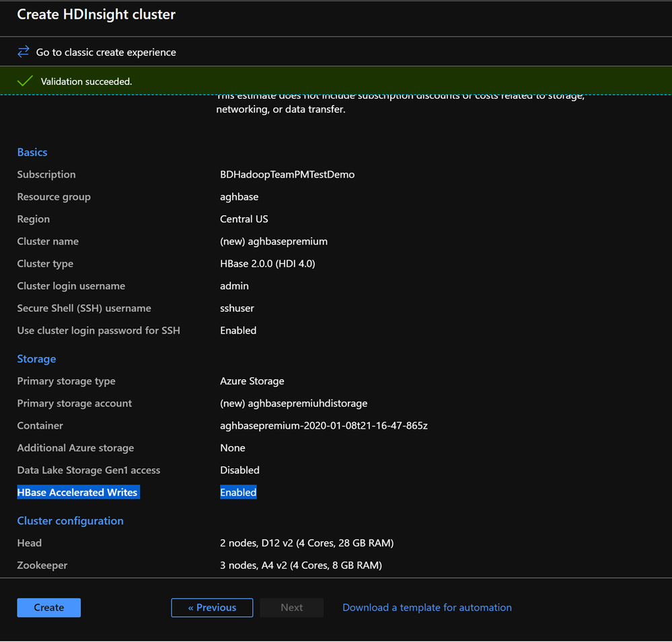The width and height of the screenshot is (672, 642).
Task: Select '3 nodes, A4 v2' zookeeper configuration
Action: click(x=301, y=565)
